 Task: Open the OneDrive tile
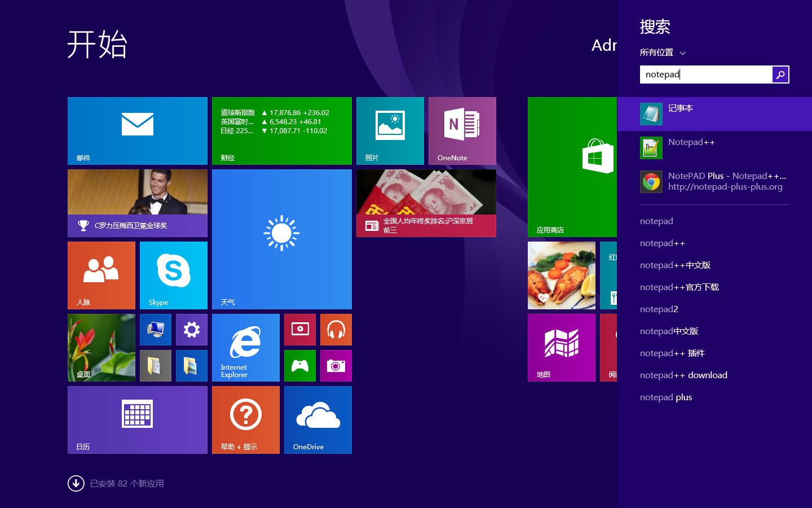point(318,420)
